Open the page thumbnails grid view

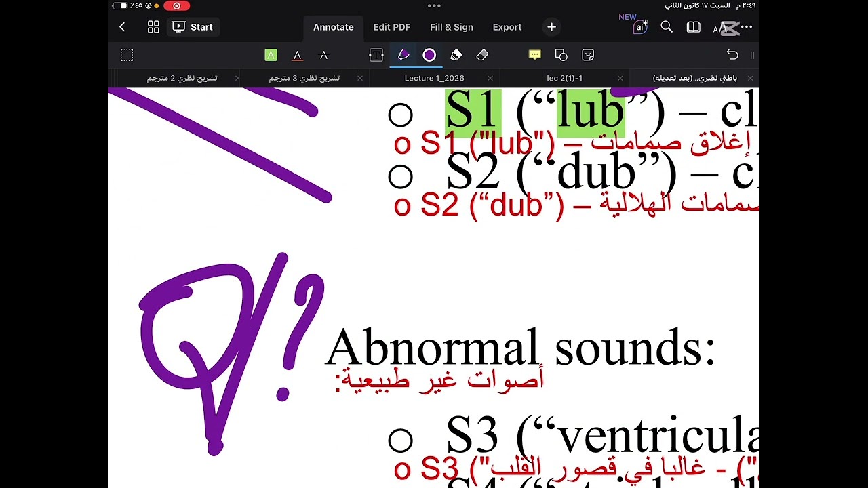pos(153,27)
